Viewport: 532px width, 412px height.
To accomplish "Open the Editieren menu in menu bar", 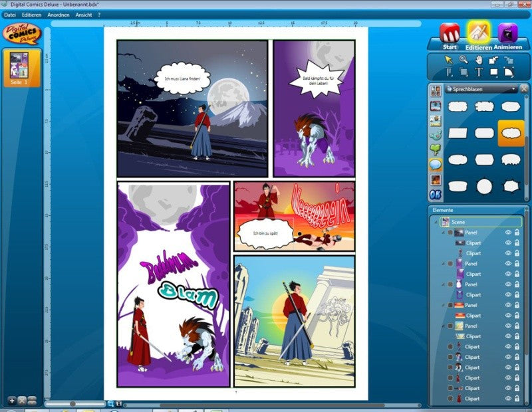I will pyautogui.click(x=31, y=15).
